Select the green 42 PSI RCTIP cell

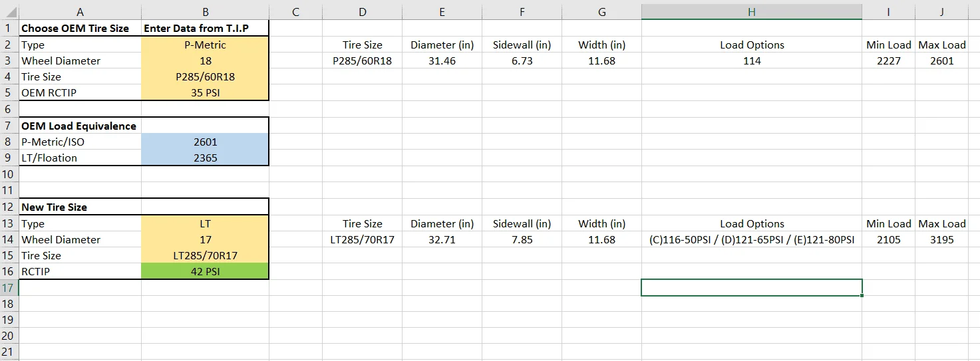[205, 272]
